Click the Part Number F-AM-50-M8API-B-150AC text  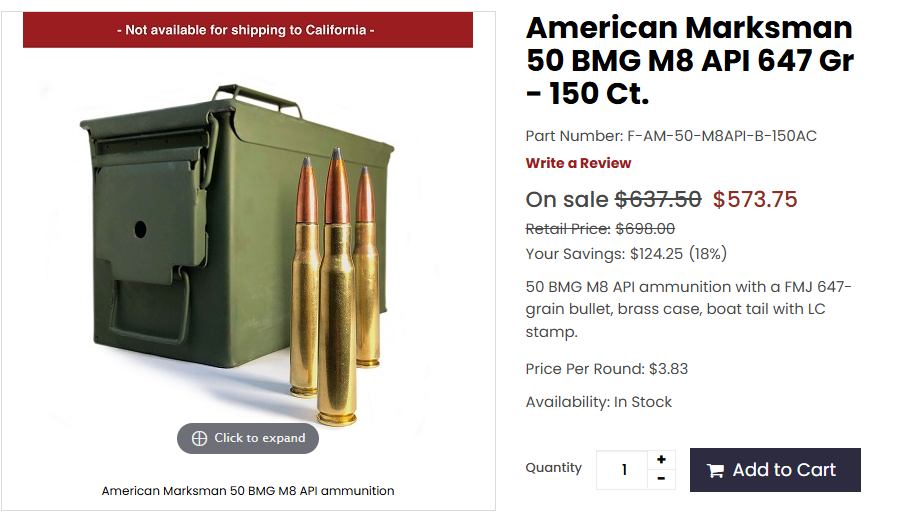point(671,136)
